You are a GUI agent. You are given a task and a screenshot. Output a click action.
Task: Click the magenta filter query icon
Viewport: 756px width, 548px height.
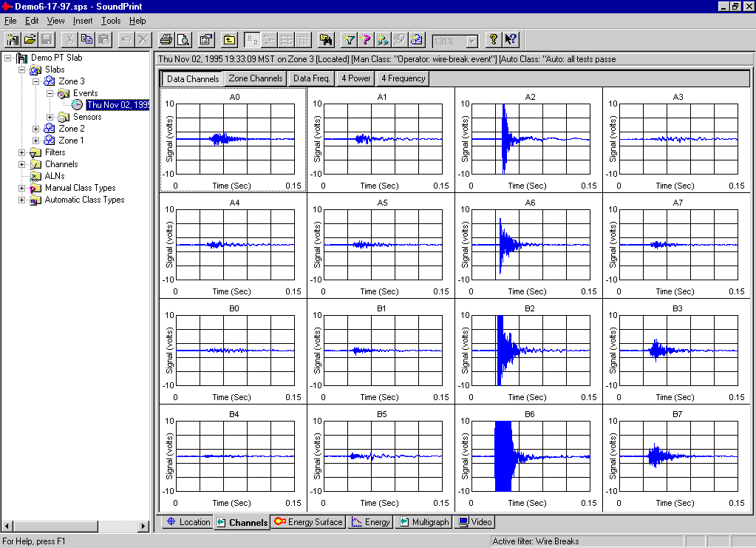(x=365, y=40)
